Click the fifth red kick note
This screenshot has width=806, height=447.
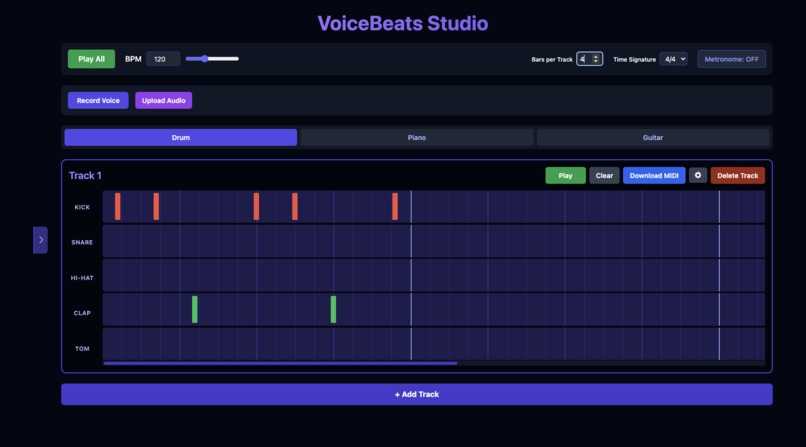395,207
